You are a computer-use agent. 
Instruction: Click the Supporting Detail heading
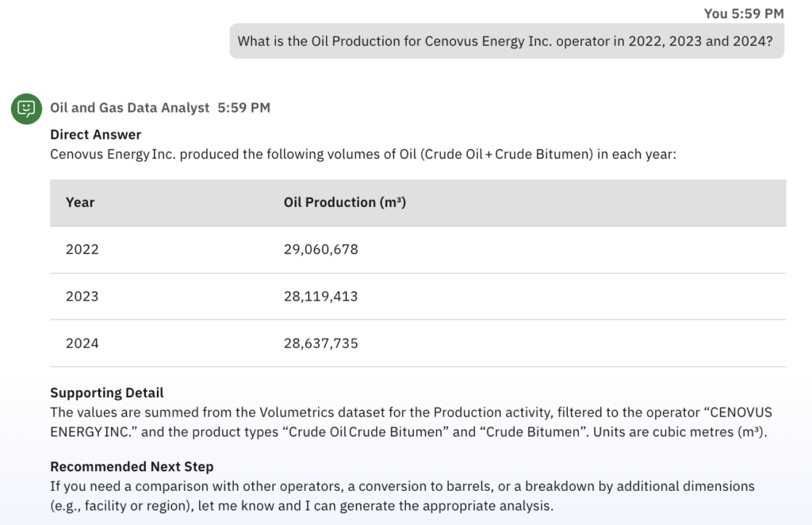[106, 393]
